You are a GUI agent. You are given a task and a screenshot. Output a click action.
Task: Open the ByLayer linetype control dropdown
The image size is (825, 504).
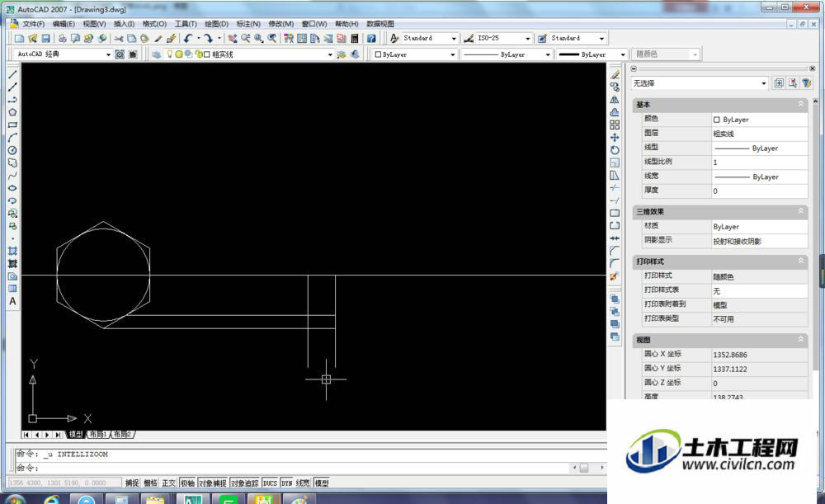(x=548, y=54)
